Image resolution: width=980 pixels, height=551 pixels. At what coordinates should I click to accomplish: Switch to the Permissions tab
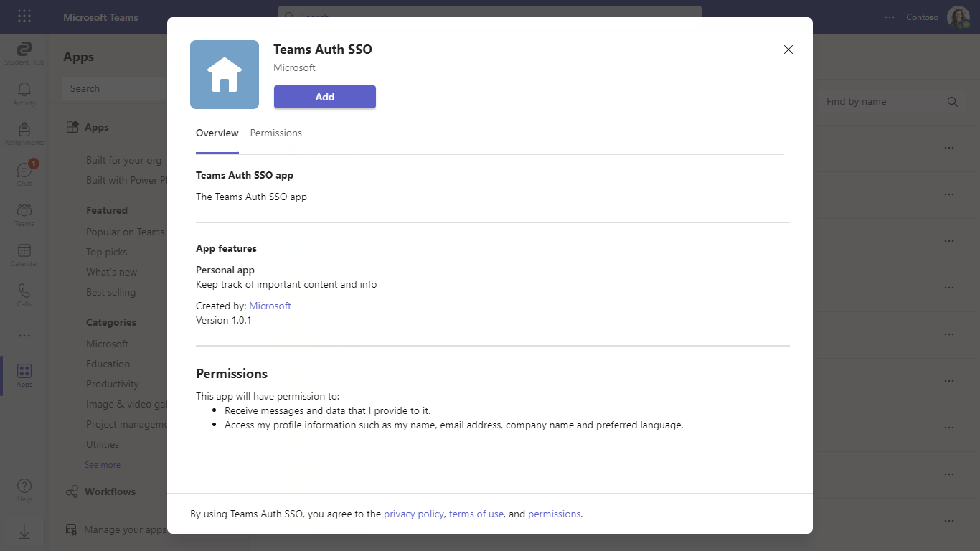pos(276,133)
